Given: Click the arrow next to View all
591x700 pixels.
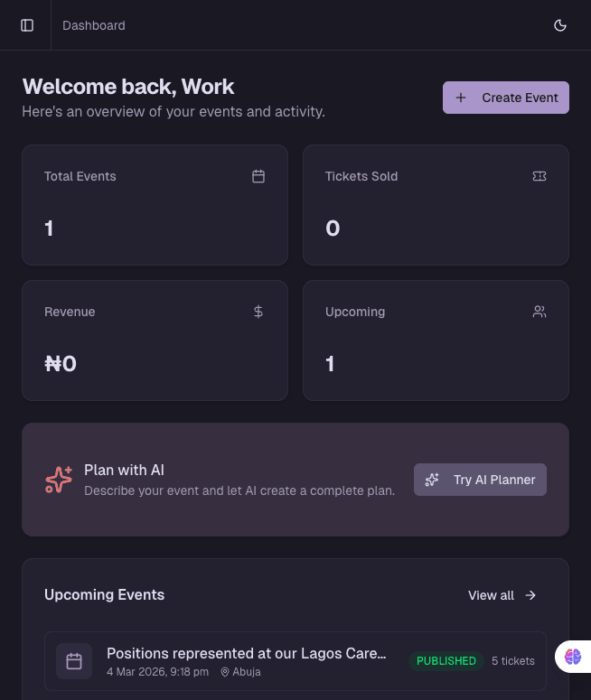Looking at the screenshot, I should [530, 595].
